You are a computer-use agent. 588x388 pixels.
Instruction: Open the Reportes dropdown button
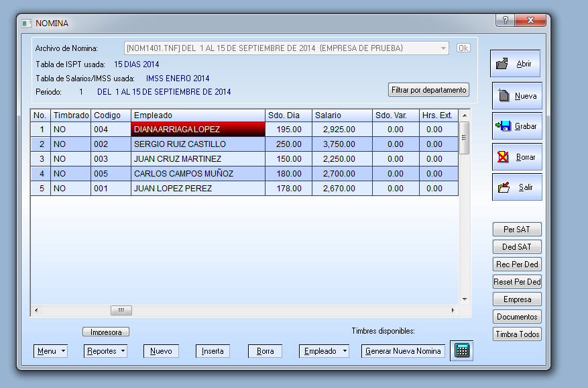(x=105, y=351)
